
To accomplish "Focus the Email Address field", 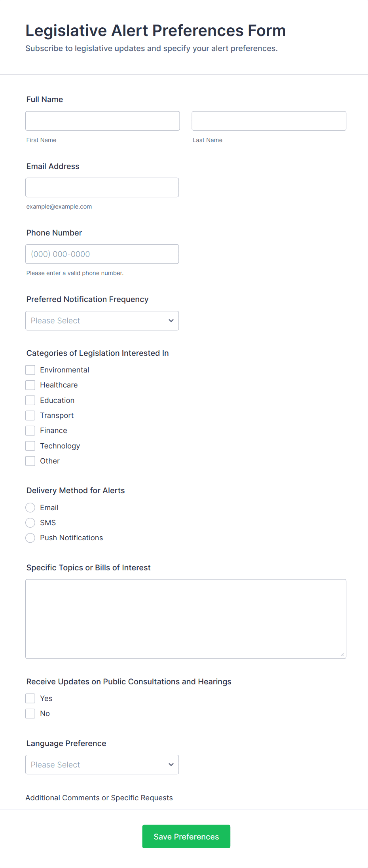I will (102, 187).
